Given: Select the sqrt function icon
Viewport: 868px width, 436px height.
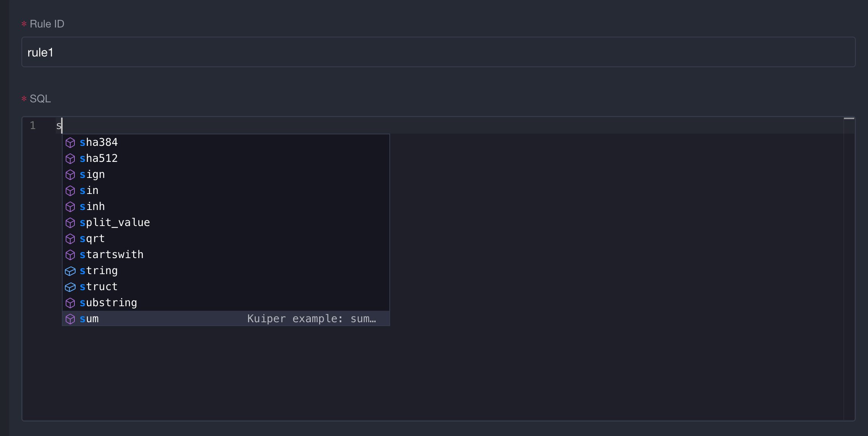Looking at the screenshot, I should click(x=71, y=239).
